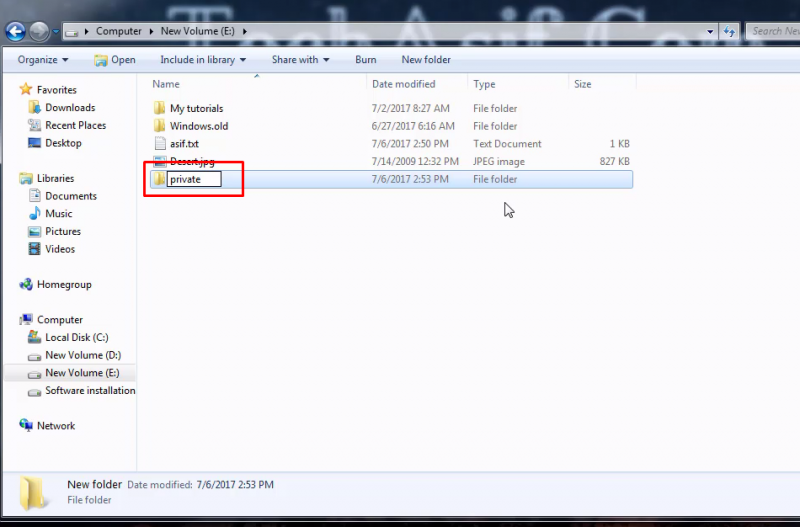800x527 pixels.
Task: Click the Network icon in sidebar
Action: click(x=26, y=424)
